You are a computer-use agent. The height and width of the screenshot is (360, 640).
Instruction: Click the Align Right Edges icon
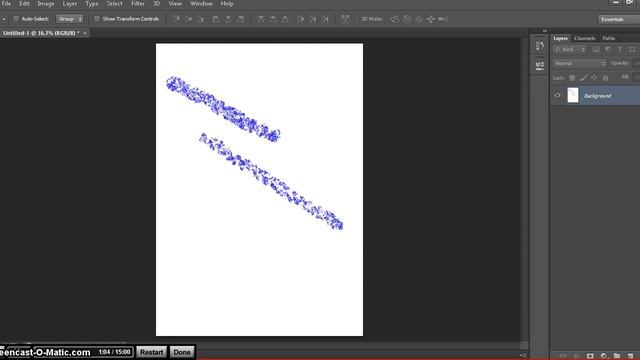click(241, 19)
